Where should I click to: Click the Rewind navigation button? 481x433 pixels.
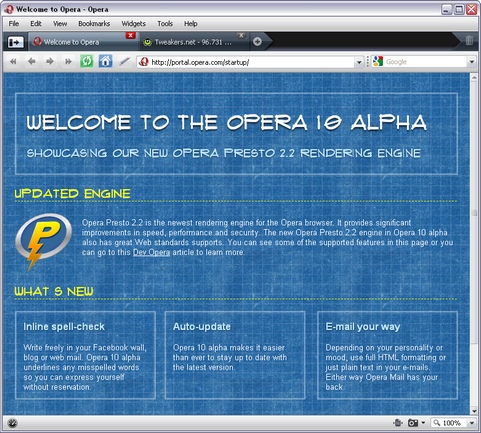click(x=13, y=61)
